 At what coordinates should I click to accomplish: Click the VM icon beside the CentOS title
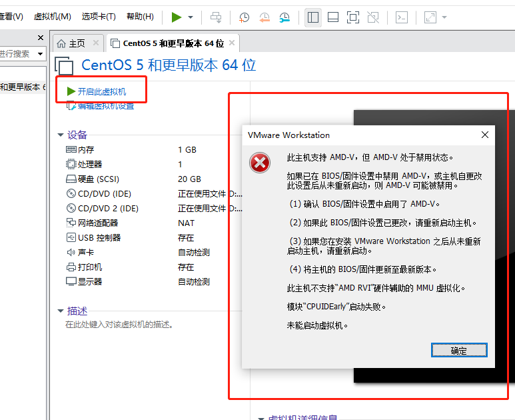click(64, 66)
